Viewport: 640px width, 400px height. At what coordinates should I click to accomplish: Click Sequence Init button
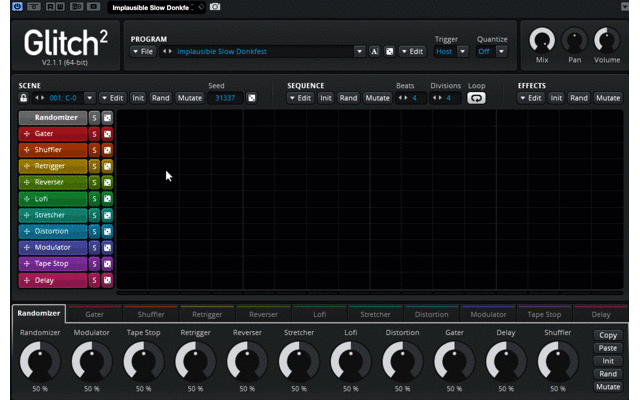(x=326, y=98)
